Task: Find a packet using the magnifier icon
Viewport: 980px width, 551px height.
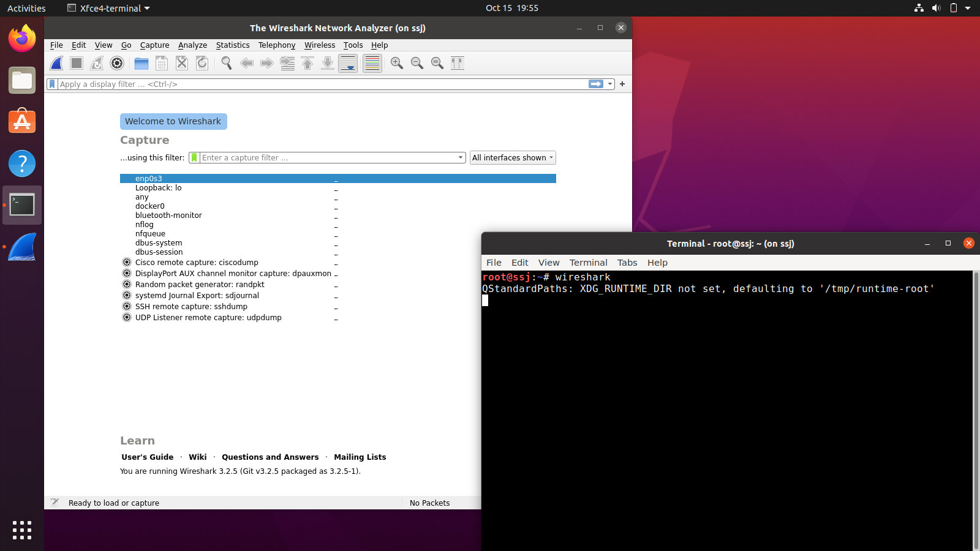Action: pos(227,63)
